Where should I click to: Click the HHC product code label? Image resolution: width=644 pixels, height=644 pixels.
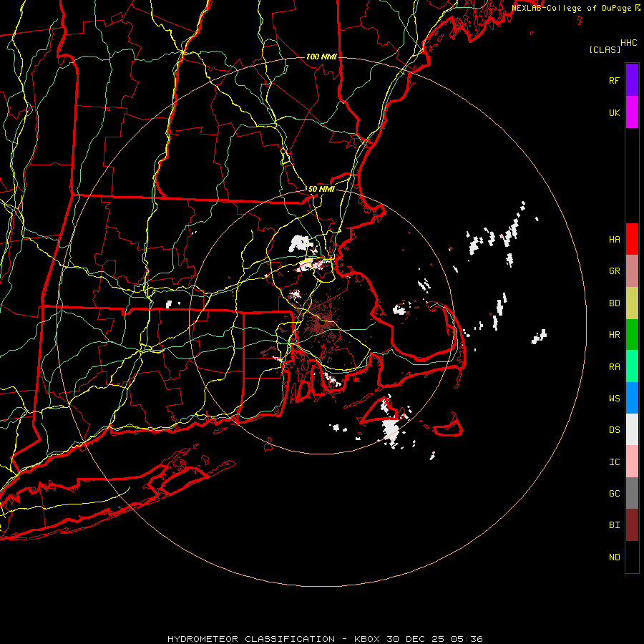629,43
